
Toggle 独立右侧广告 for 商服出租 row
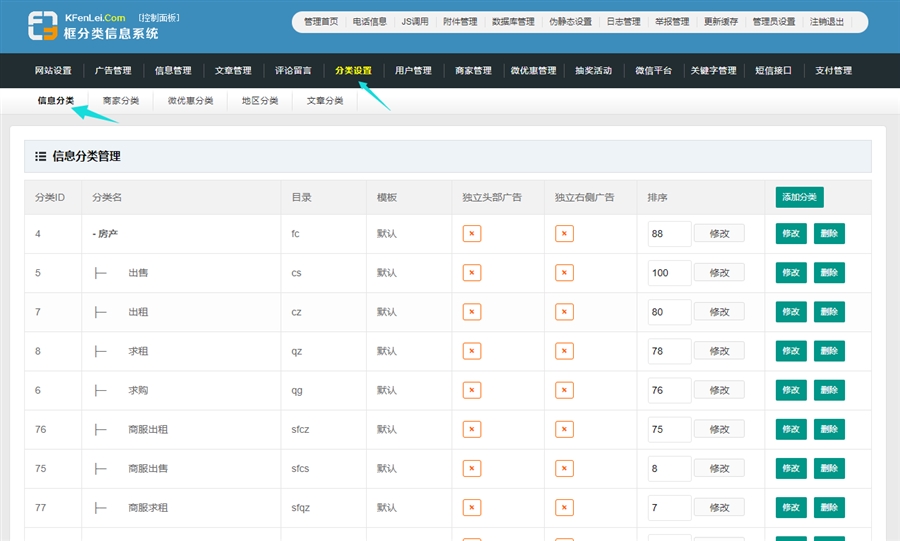pos(564,429)
